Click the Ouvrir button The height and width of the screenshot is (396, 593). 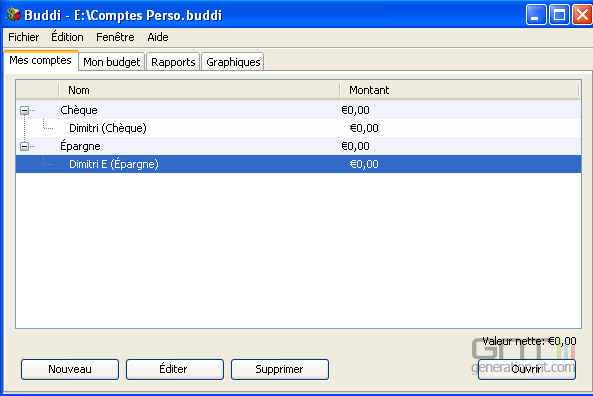pos(527,369)
